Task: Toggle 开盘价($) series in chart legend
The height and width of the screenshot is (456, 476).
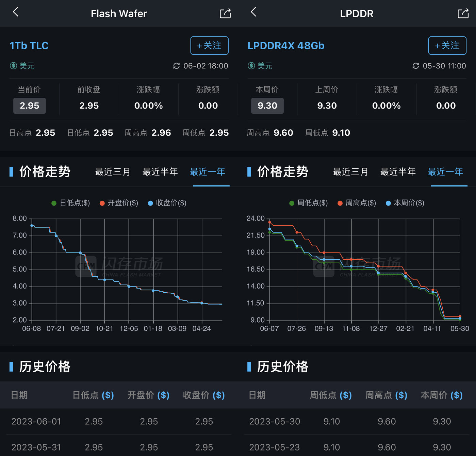Action: (119, 203)
